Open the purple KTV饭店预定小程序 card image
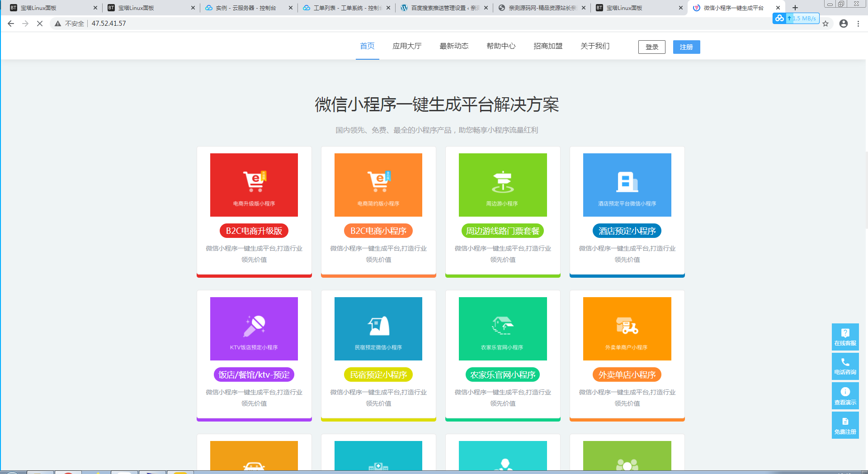This screenshot has height=474, width=868. (x=254, y=329)
